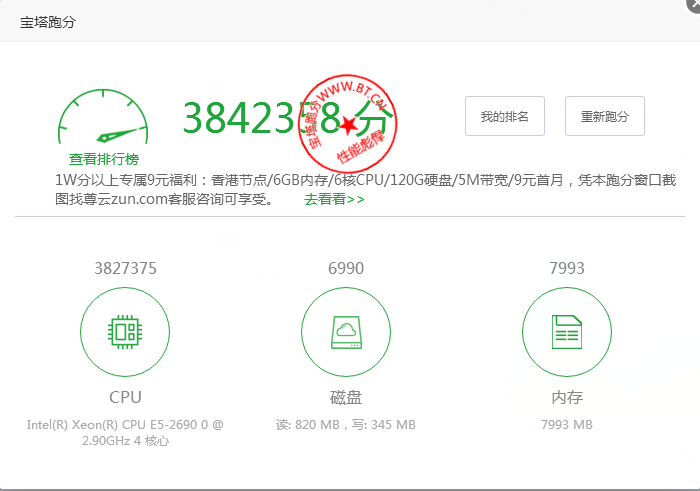The width and height of the screenshot is (700, 491).
Task: Select the CPU score 3827375
Action: 125,268
